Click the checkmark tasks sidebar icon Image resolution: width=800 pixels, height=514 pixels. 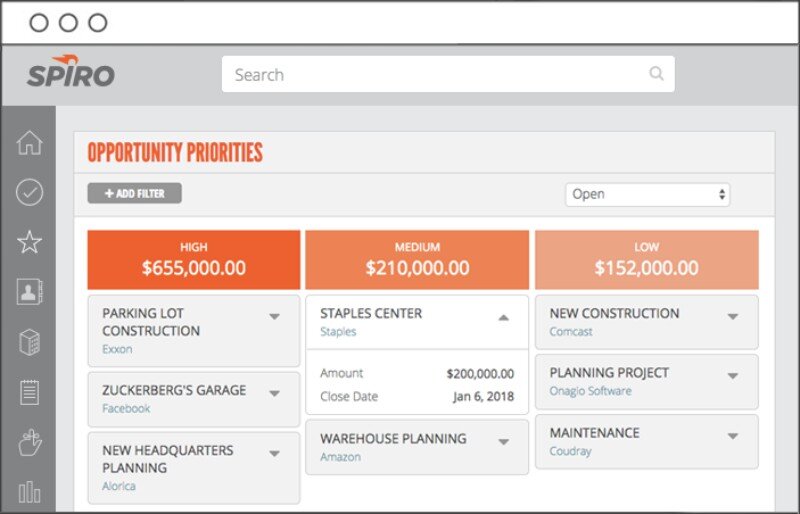point(30,192)
